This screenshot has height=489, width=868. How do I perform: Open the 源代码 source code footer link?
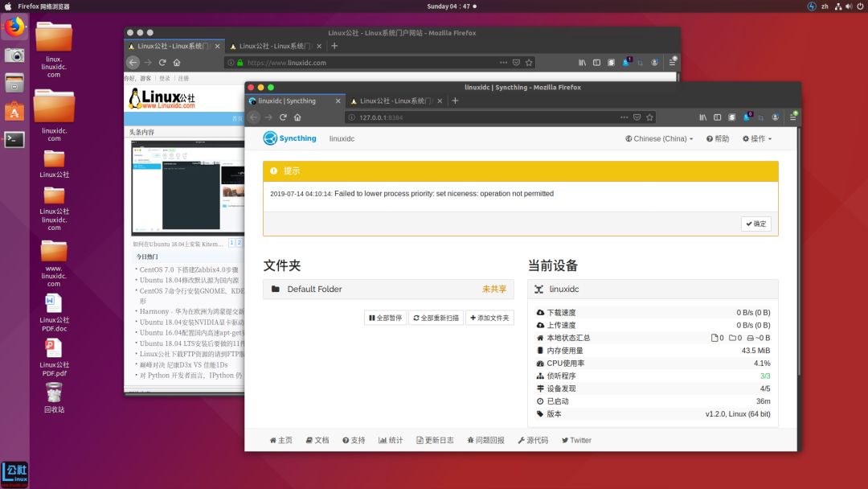pyautogui.click(x=533, y=440)
